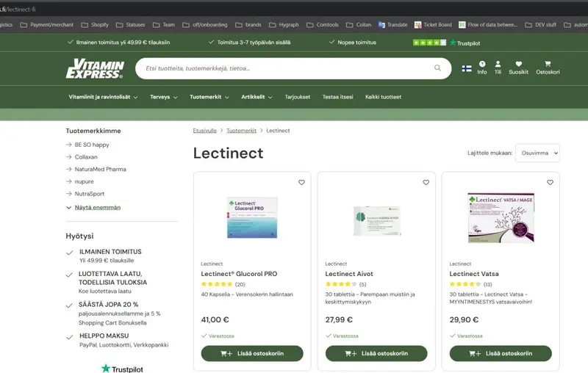
Task: Open Lectinect Aivot product image
Action: (x=377, y=220)
